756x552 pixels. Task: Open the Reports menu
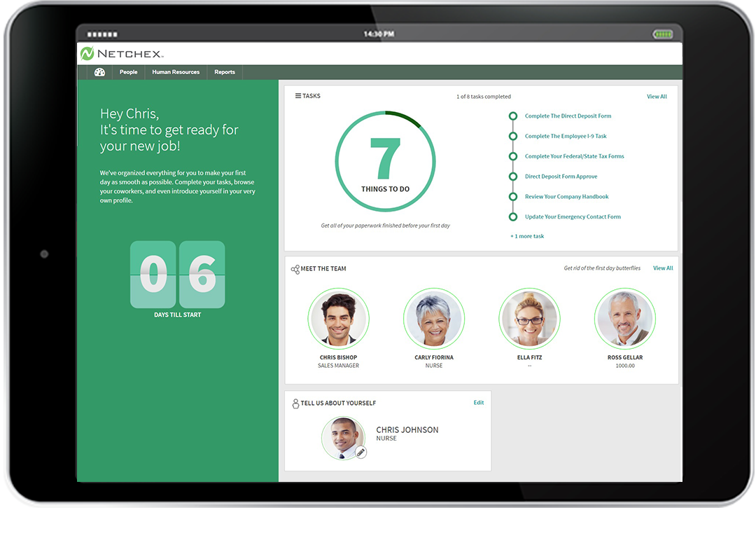[x=225, y=72]
